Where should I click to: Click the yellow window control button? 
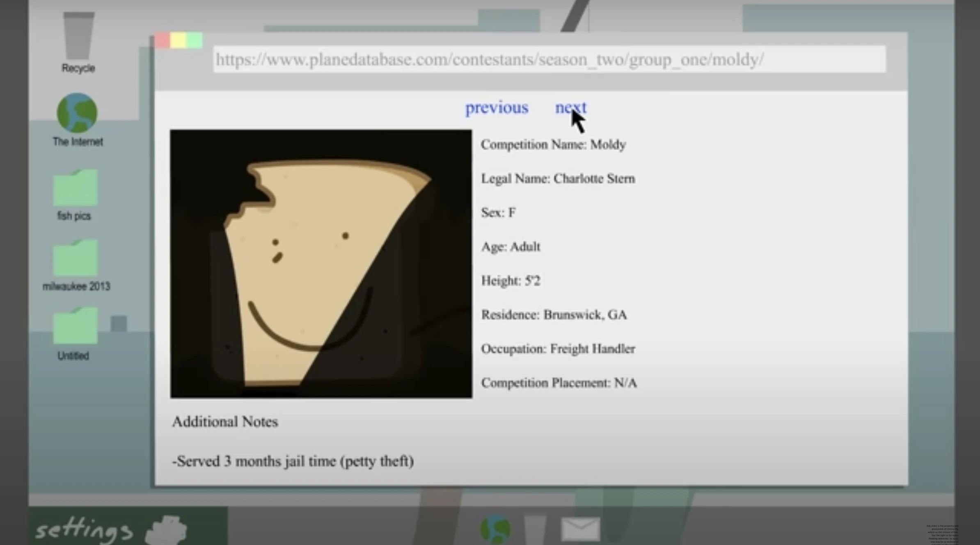[x=179, y=41]
